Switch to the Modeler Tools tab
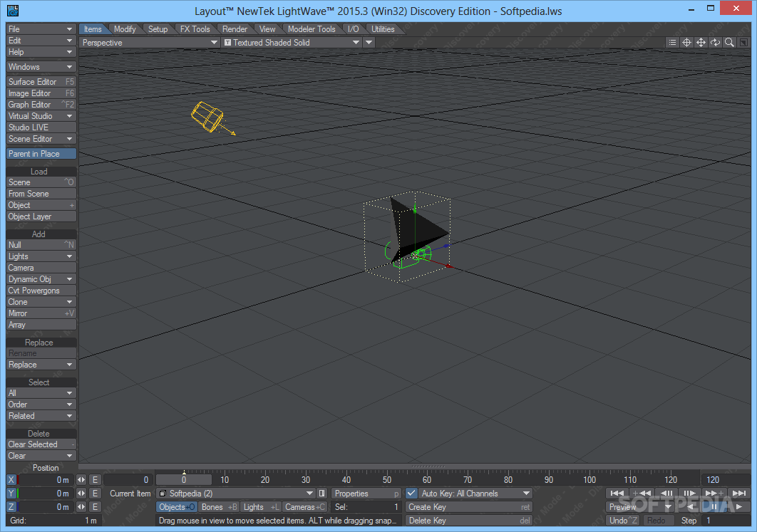The width and height of the screenshot is (757, 532). pyautogui.click(x=311, y=29)
